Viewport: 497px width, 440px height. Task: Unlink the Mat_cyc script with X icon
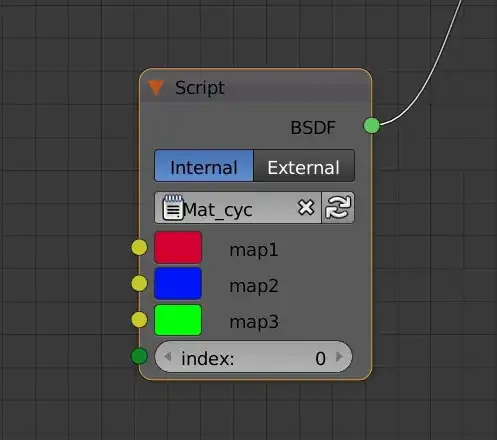coord(306,208)
